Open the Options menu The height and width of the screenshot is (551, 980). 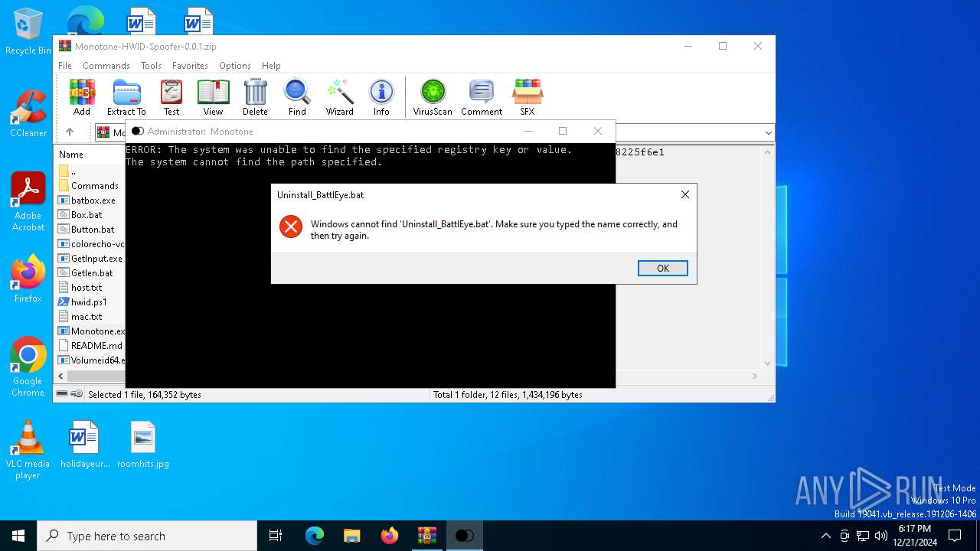(235, 66)
